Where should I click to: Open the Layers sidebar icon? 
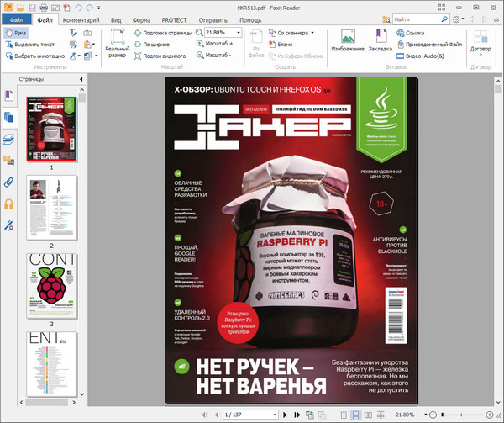coord(8,139)
